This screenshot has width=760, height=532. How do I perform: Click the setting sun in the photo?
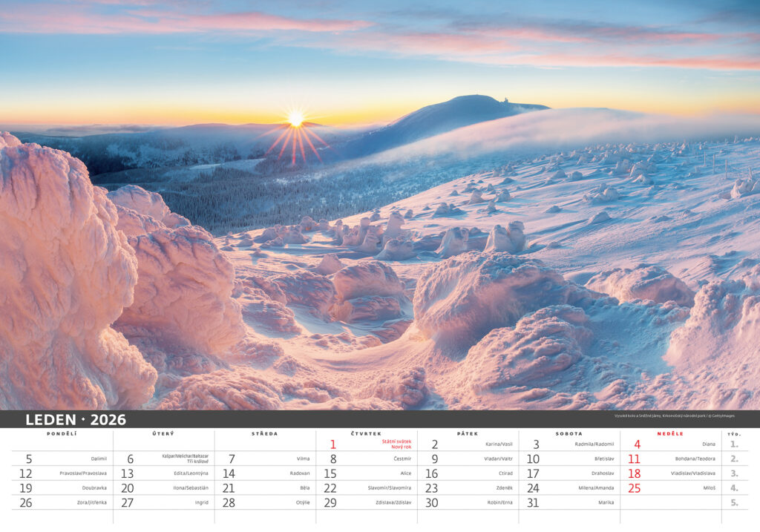click(296, 119)
